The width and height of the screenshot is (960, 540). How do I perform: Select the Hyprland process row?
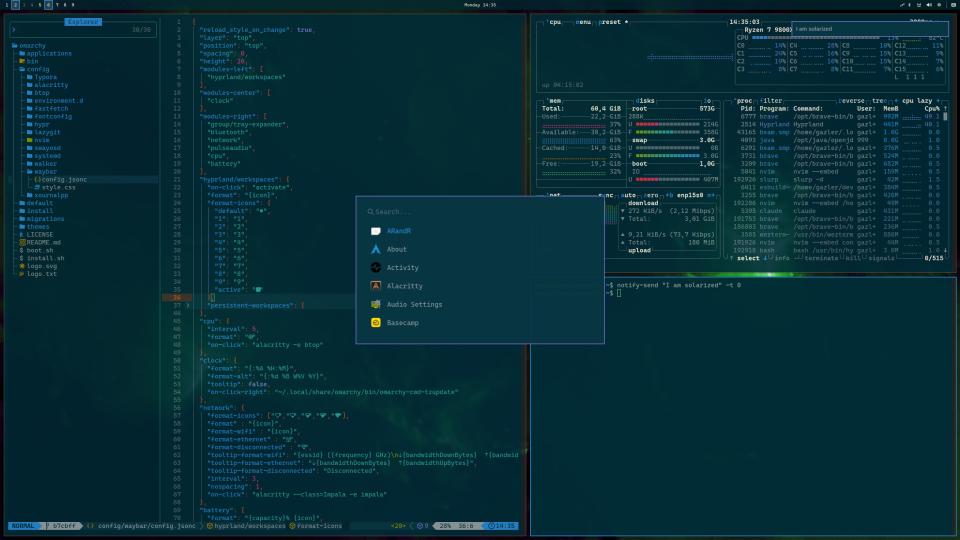[x=838, y=124]
